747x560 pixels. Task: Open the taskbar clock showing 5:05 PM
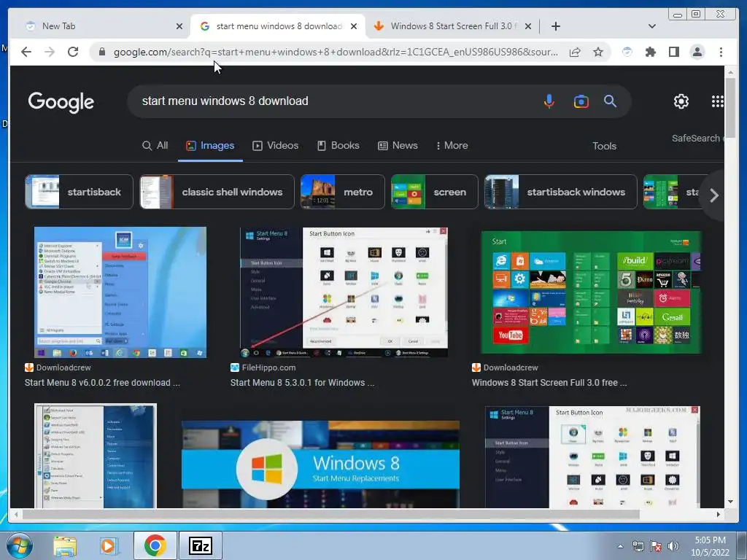point(710,546)
